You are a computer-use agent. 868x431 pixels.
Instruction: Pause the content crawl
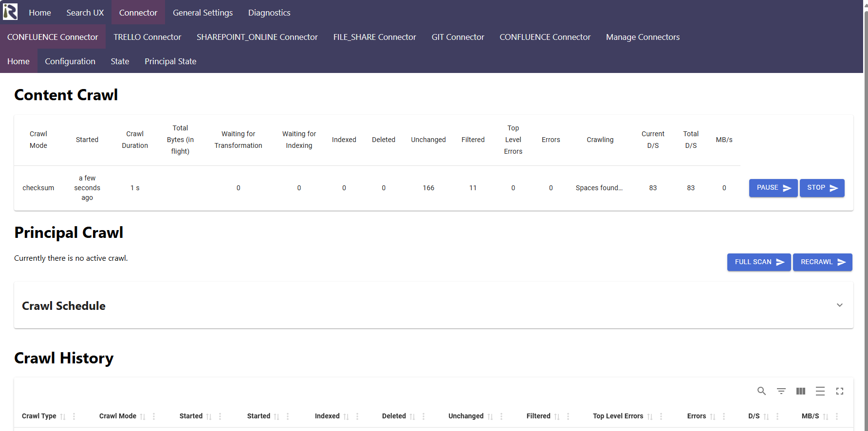point(773,188)
